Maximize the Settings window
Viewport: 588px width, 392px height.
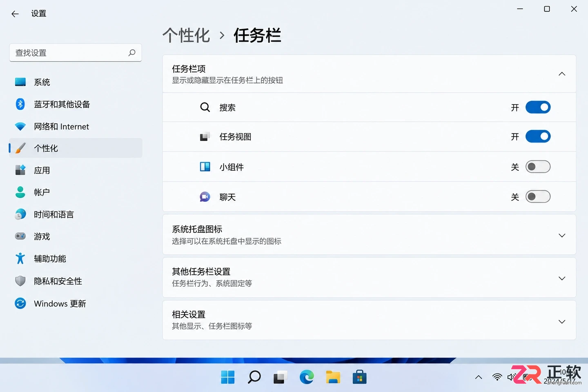(x=547, y=9)
